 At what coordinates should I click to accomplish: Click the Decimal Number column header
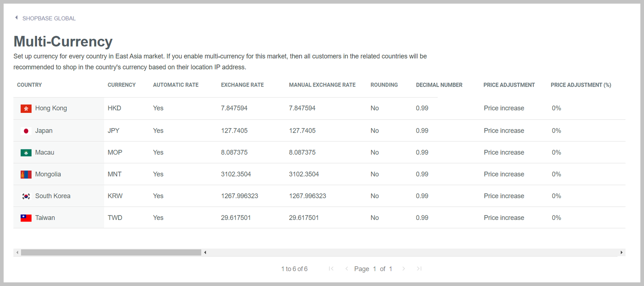tap(439, 85)
